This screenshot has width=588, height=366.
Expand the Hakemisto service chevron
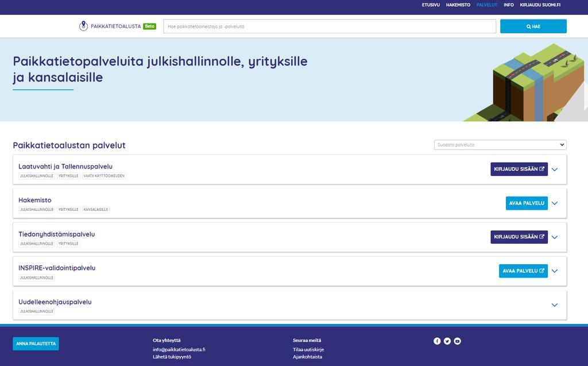click(x=555, y=203)
